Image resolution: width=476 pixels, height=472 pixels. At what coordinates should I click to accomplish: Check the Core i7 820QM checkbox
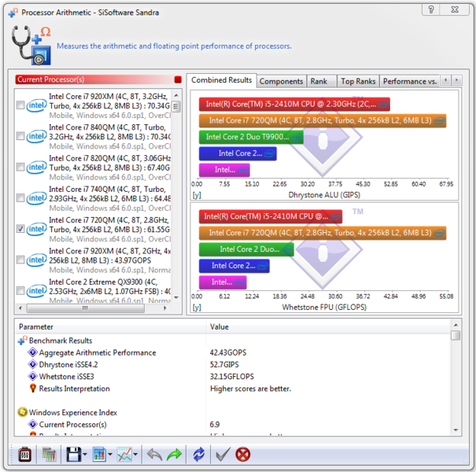click(x=20, y=167)
